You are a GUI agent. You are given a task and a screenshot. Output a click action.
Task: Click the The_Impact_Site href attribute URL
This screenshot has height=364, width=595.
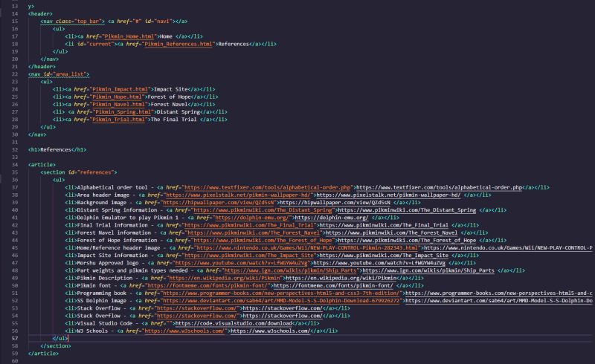(x=249, y=256)
